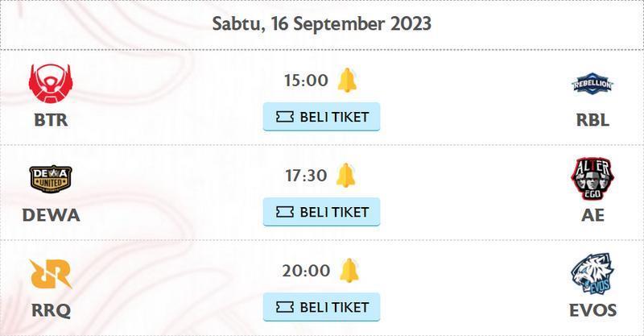Buy ticket for BTR vs RBL match
The image size is (644, 336).
[321, 117]
